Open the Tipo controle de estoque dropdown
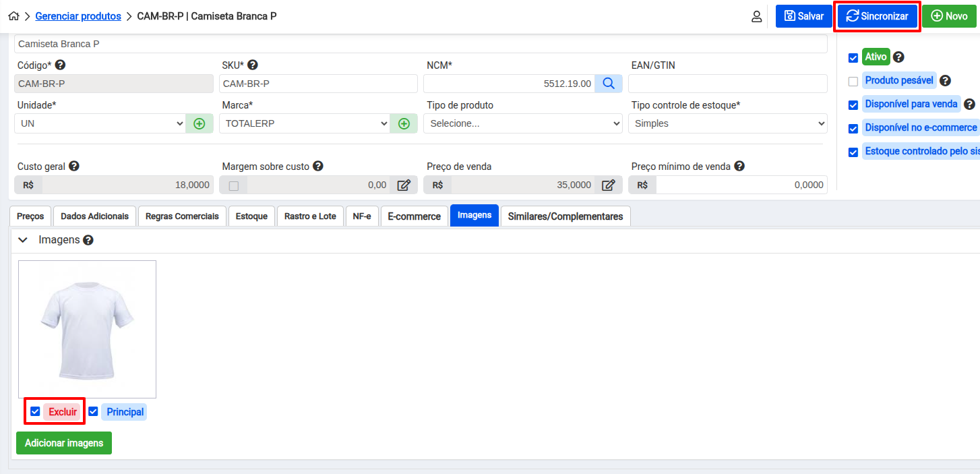980x474 pixels. 727,123
